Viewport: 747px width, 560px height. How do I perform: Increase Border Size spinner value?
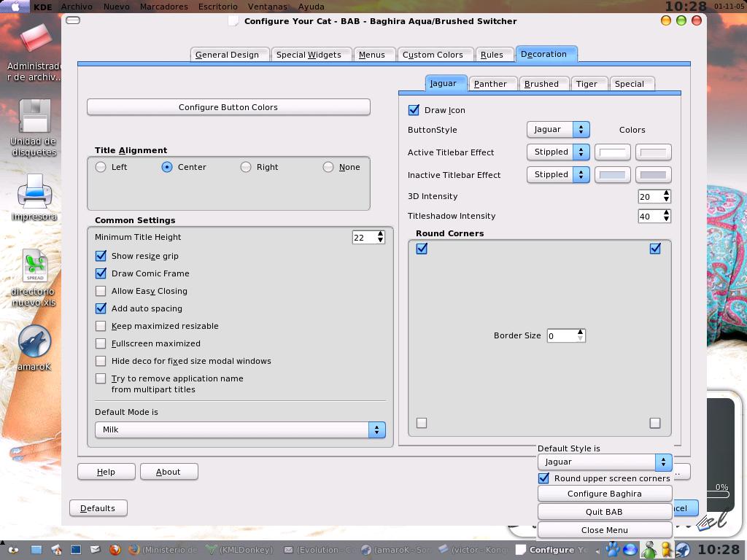point(580,332)
